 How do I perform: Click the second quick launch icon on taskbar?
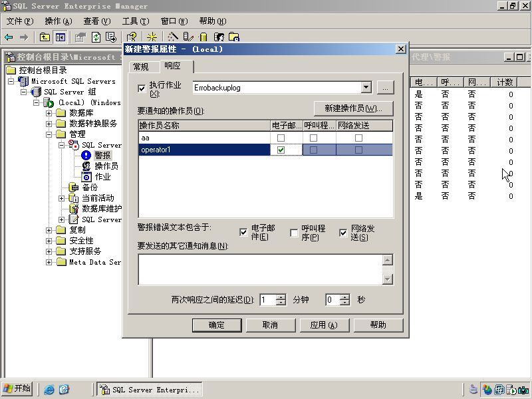[x=64, y=390]
